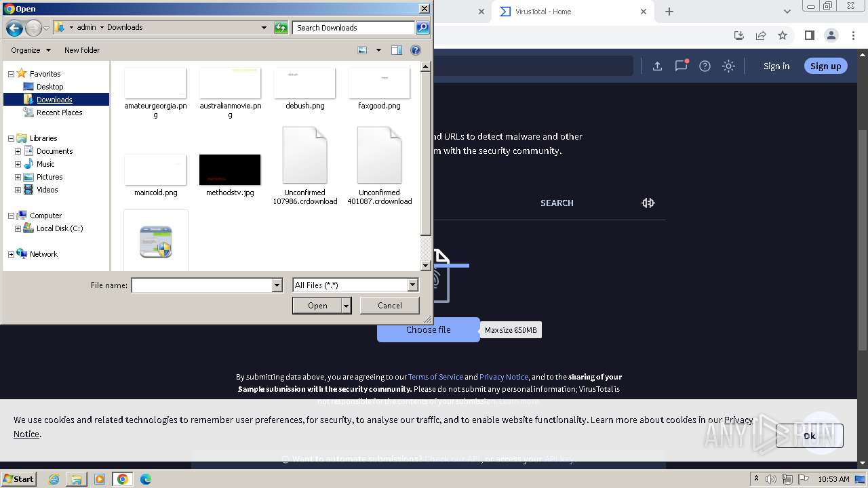Select Pictures library in tree
This screenshot has height=488, width=868.
coord(49,177)
